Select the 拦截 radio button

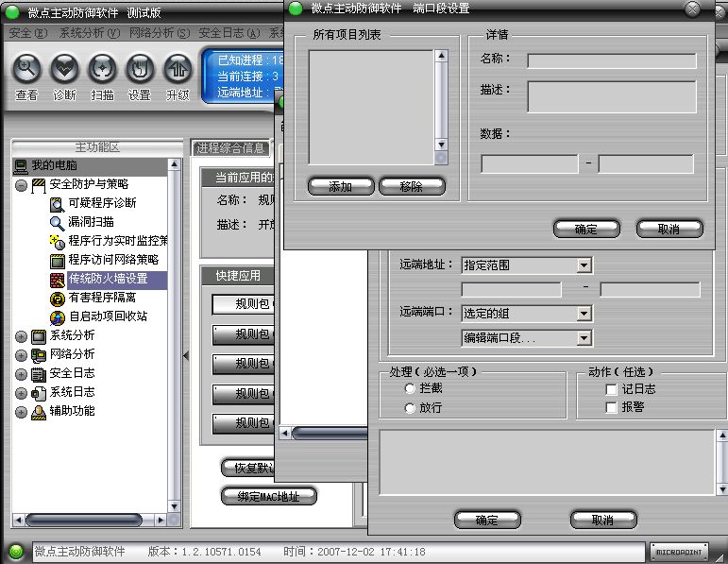pyautogui.click(x=410, y=388)
